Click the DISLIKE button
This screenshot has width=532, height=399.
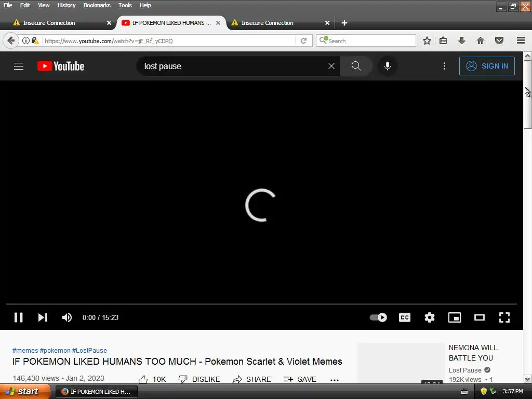click(199, 379)
